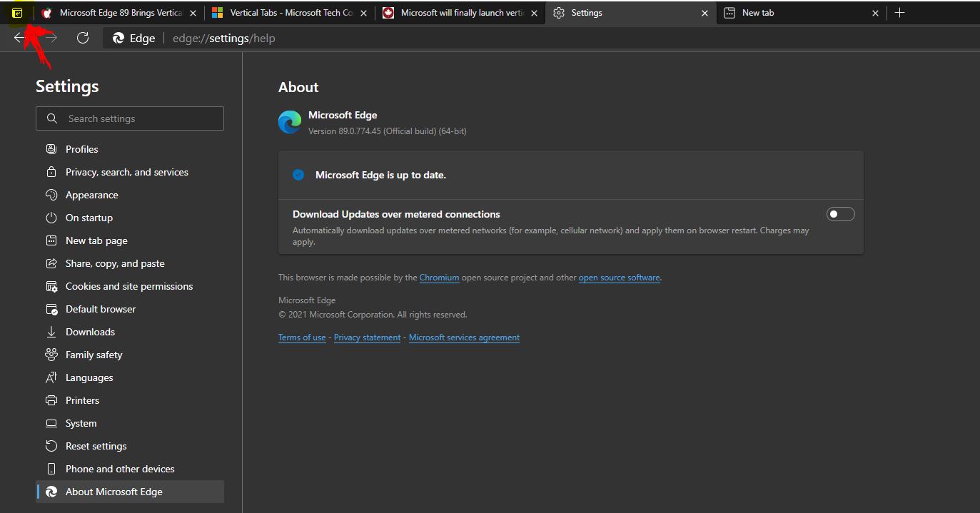
Task: Switch to Microsoft will finally launch vertical tab
Action: click(460, 13)
